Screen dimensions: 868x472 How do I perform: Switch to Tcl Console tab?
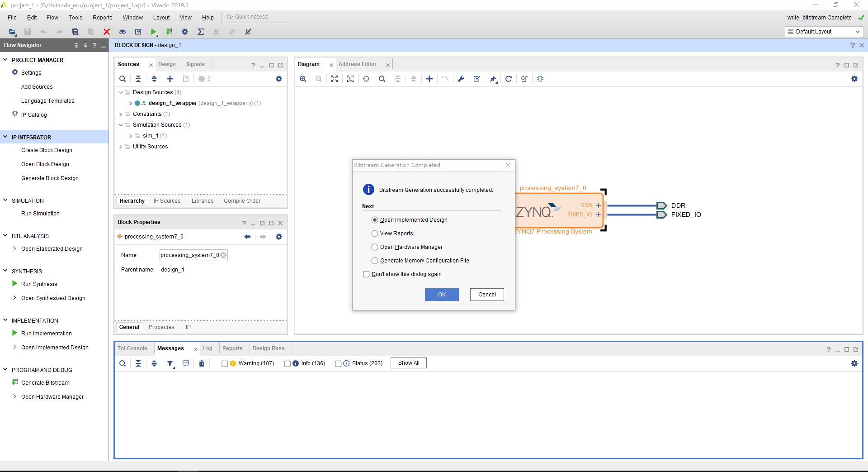132,348
